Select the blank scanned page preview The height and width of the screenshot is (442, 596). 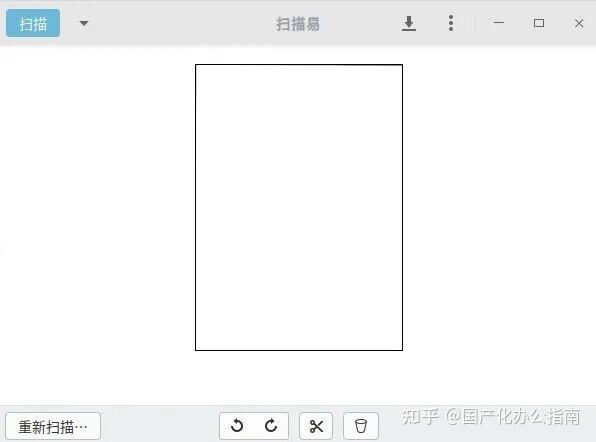pos(299,208)
